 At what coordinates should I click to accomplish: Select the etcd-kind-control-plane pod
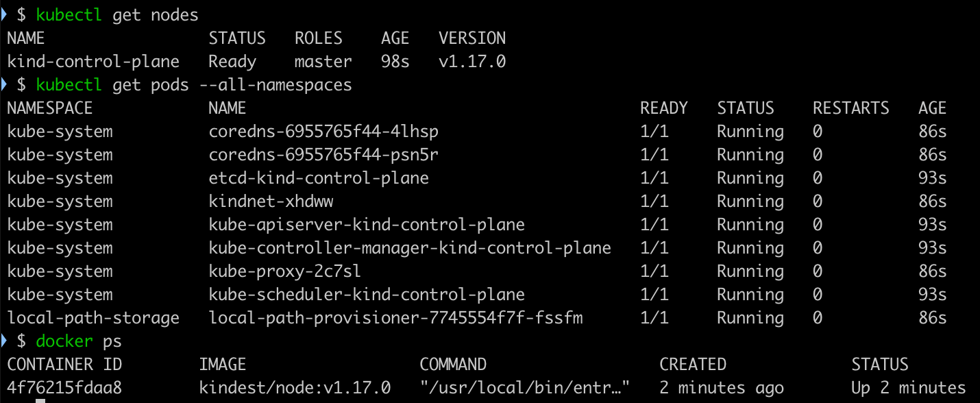pos(319,178)
